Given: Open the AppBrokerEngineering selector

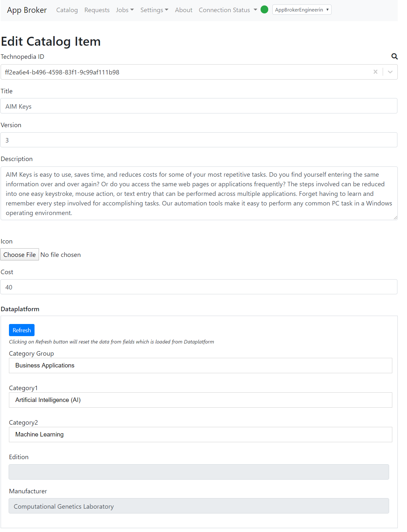Looking at the screenshot, I should 302,10.
